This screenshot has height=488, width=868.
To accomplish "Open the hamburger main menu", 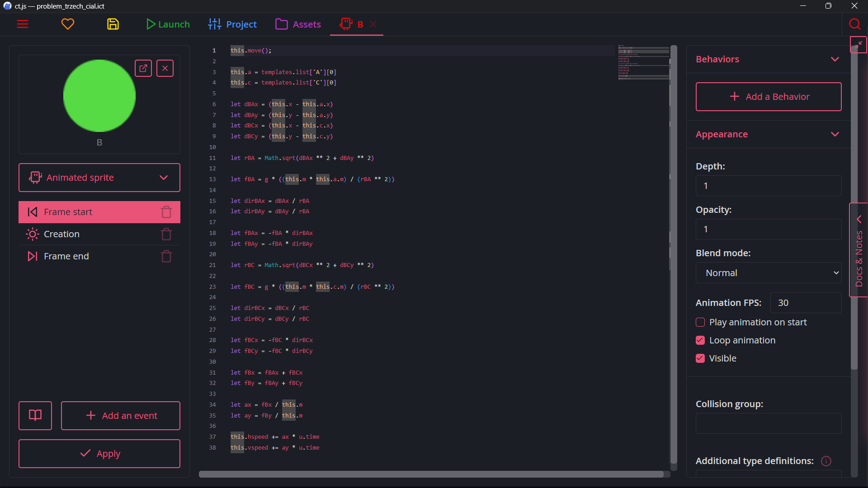I will 23,24.
